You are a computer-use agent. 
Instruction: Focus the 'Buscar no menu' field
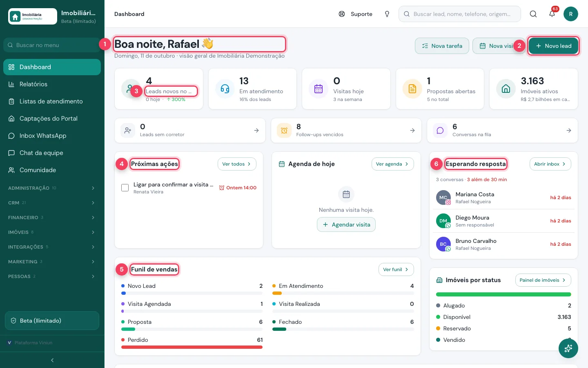pyautogui.click(x=52, y=45)
